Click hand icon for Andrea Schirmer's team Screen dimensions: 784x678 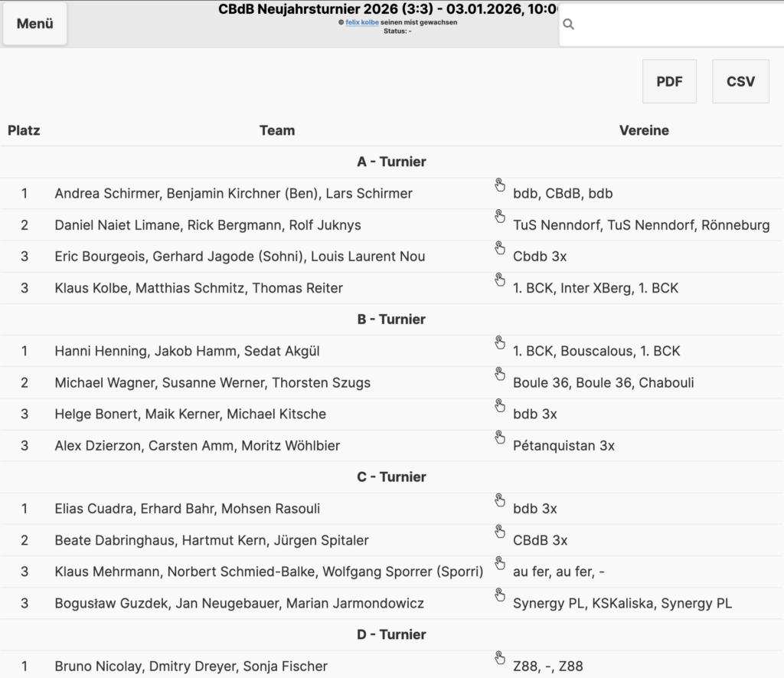pos(500,185)
